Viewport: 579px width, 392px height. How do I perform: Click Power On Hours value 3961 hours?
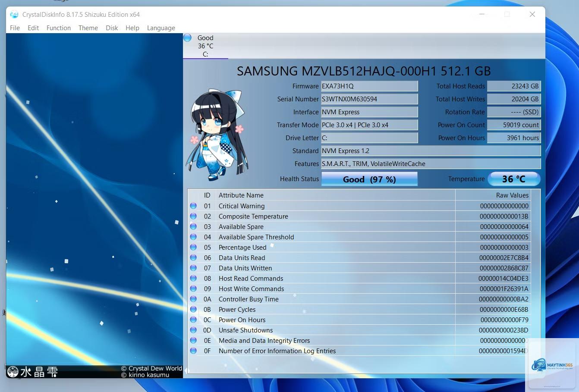click(x=514, y=138)
